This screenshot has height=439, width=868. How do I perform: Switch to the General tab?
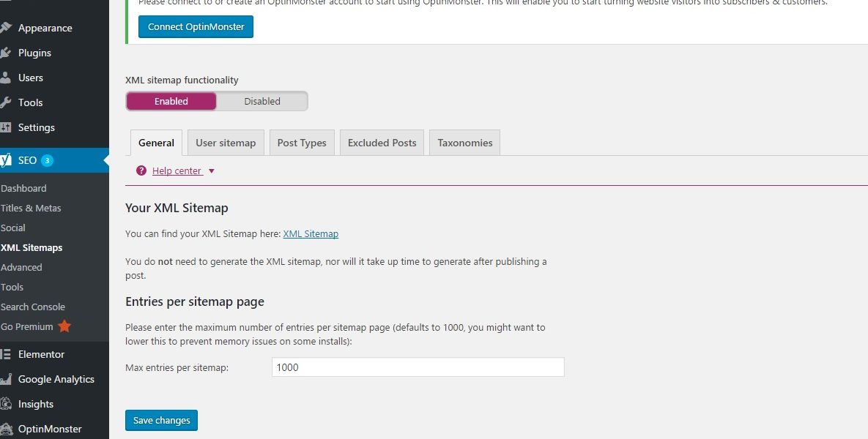coord(156,143)
